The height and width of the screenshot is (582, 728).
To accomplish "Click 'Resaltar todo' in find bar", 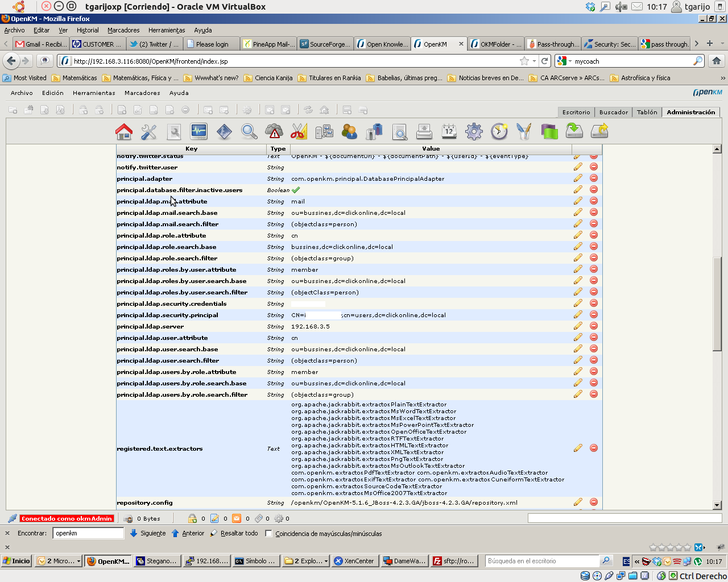I will tap(234, 534).
